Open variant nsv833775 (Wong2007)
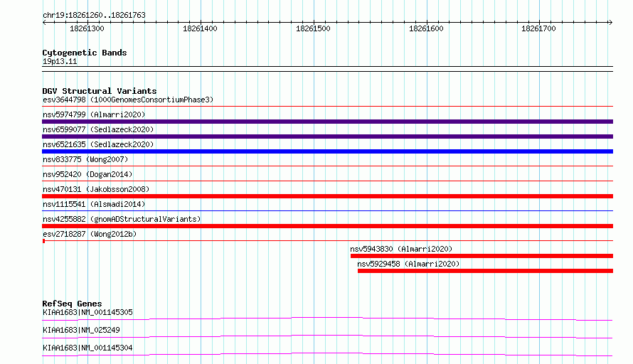The image size is (633, 364). coord(85,159)
